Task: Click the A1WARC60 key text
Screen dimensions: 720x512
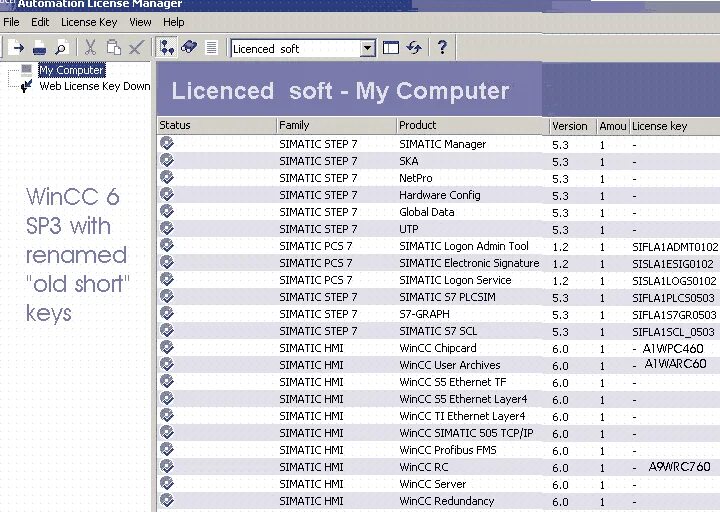Action: point(675,364)
